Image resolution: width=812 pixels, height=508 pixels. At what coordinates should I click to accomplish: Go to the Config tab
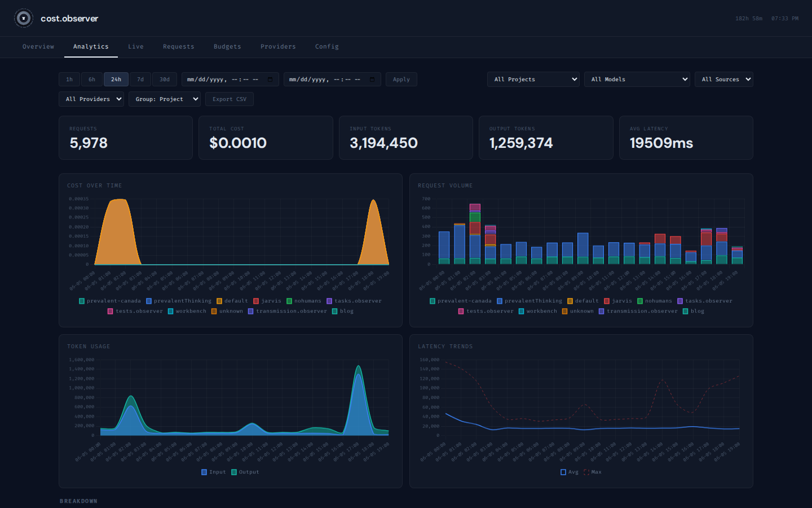[x=327, y=47]
